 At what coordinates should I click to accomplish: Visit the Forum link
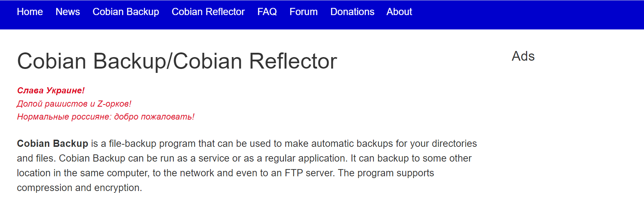coord(303,12)
